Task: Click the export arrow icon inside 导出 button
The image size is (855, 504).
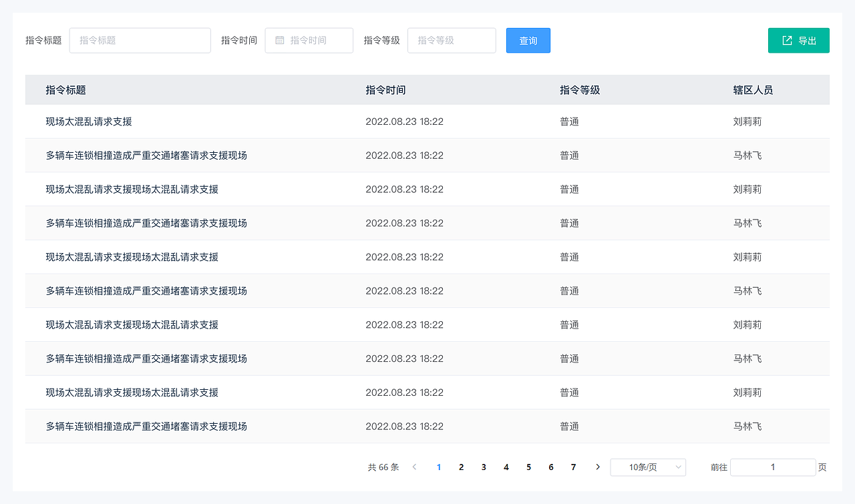Action: click(x=786, y=40)
